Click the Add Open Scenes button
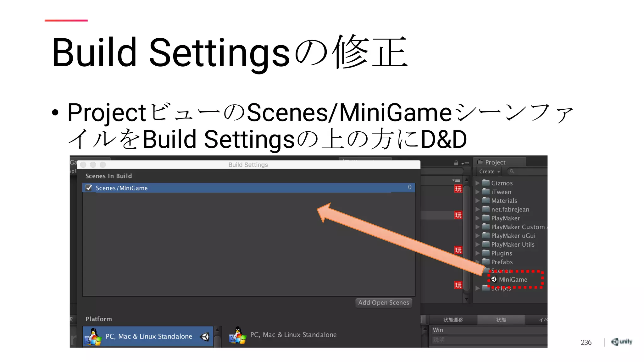This screenshot has height=362, width=644. click(x=383, y=303)
